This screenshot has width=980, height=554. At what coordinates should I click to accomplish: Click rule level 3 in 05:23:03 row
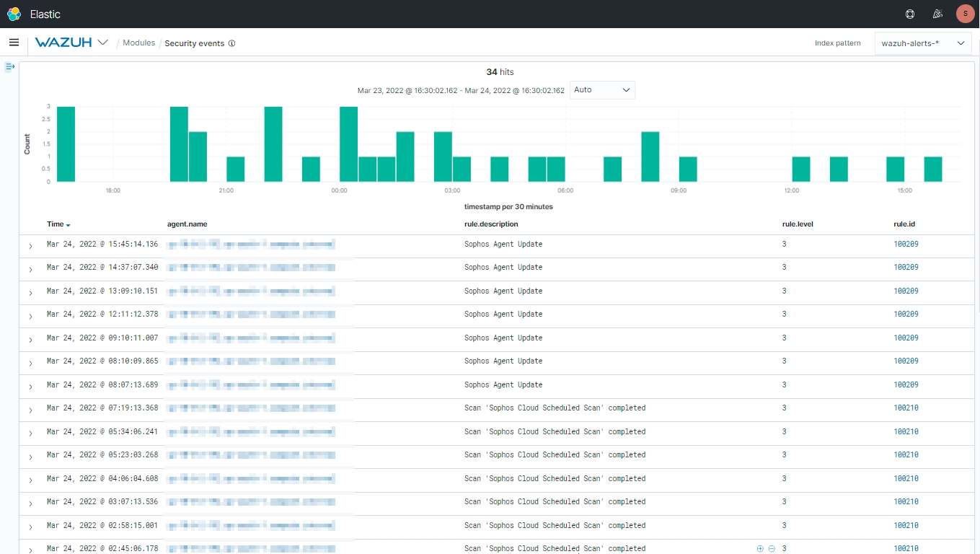785,454
